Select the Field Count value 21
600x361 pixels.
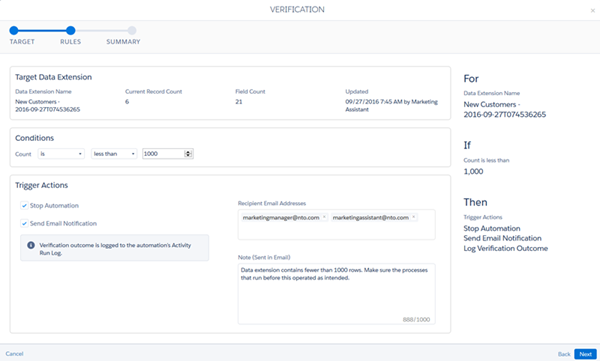pos(239,102)
